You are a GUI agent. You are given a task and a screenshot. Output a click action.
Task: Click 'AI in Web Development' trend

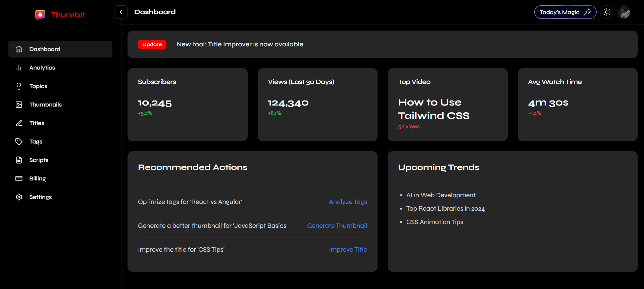pyautogui.click(x=441, y=195)
